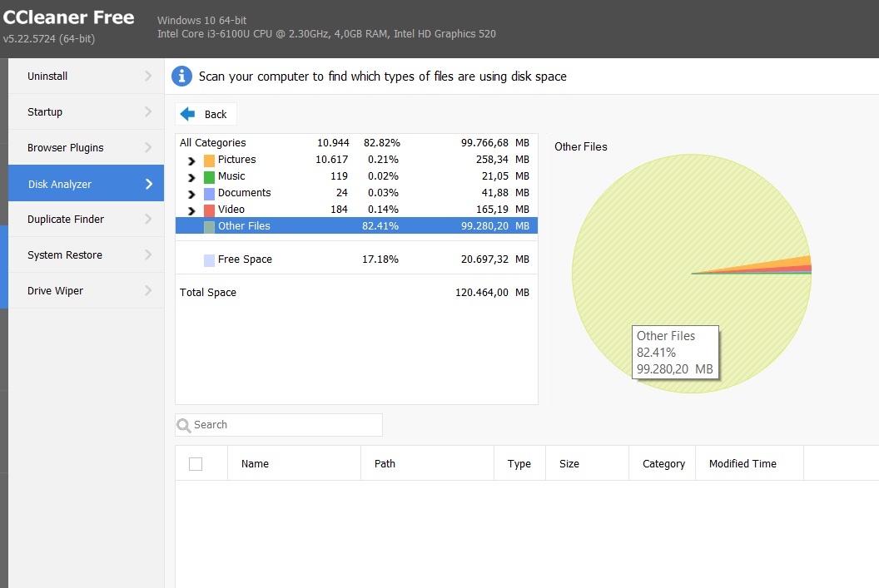
Task: Select the Video row label
Action: tap(231, 209)
